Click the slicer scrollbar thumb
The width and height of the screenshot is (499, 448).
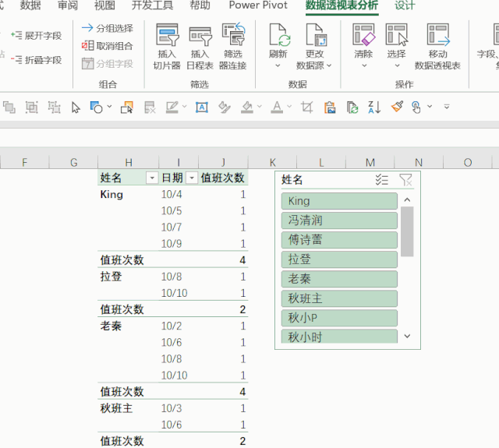click(407, 231)
